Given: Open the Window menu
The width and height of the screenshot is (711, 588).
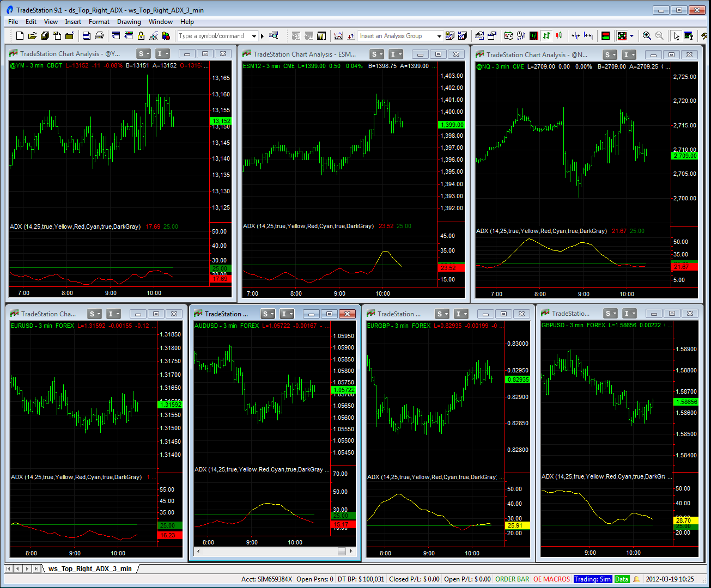Looking at the screenshot, I should pos(161,22).
